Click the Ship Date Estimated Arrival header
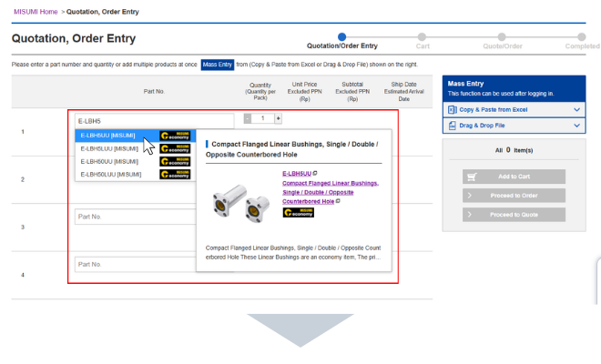Viewport: 601px width, 364px height. coord(404,92)
